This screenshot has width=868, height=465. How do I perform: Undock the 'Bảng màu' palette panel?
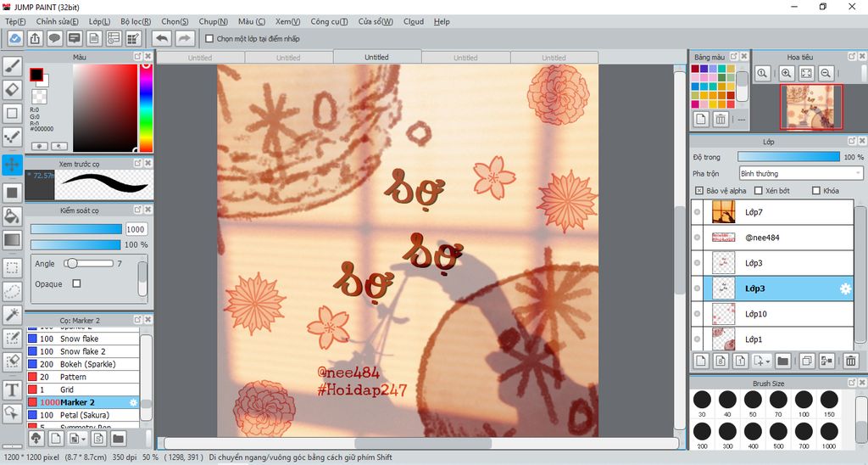tap(734, 57)
